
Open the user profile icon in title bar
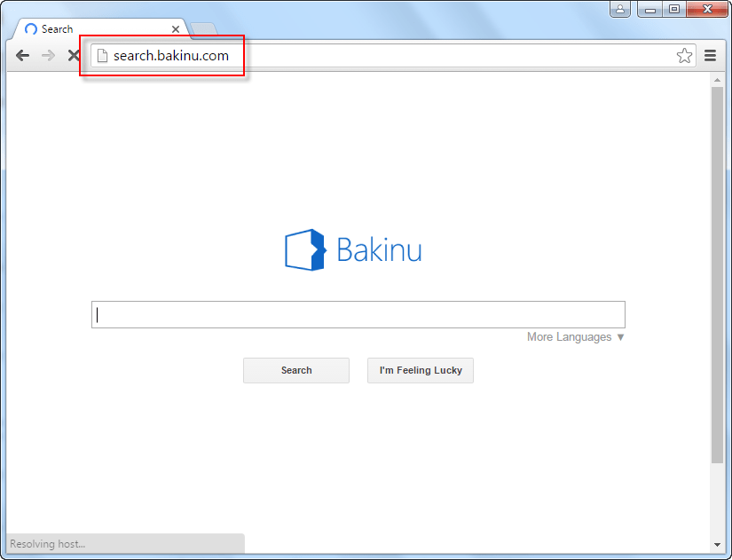(x=620, y=9)
